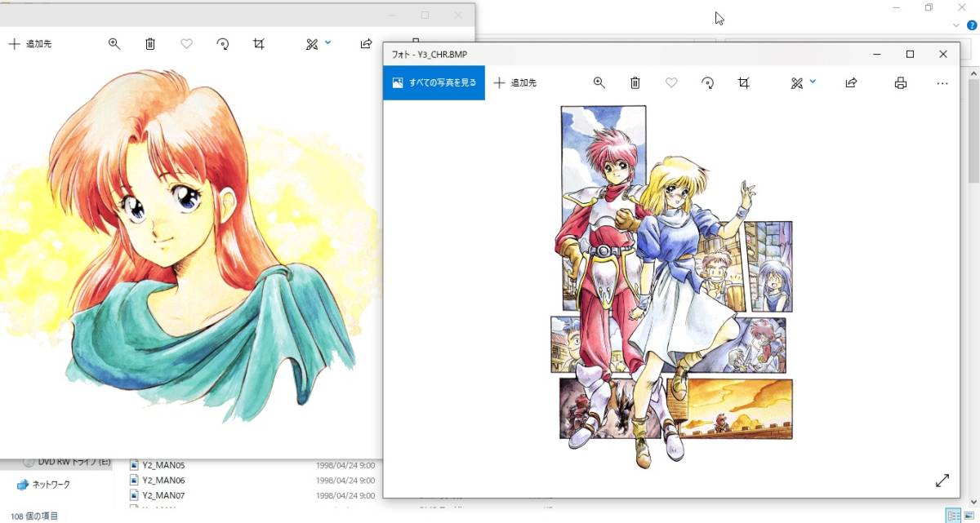Screen dimensions: 980x523
Task: Favorite Y3_CHR.BMP with the heart icon
Action: click(671, 82)
